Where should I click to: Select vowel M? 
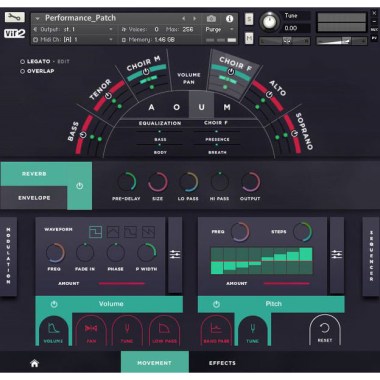(227, 107)
